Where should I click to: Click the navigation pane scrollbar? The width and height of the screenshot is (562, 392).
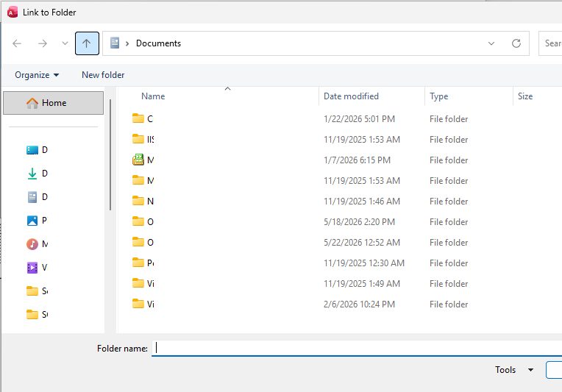pyautogui.click(x=110, y=154)
